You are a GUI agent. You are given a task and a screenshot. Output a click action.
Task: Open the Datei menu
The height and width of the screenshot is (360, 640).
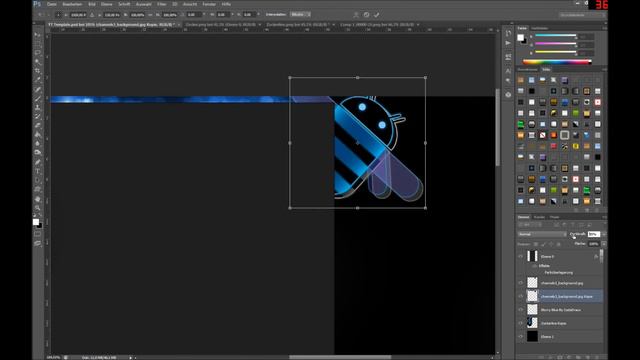tap(52, 4)
